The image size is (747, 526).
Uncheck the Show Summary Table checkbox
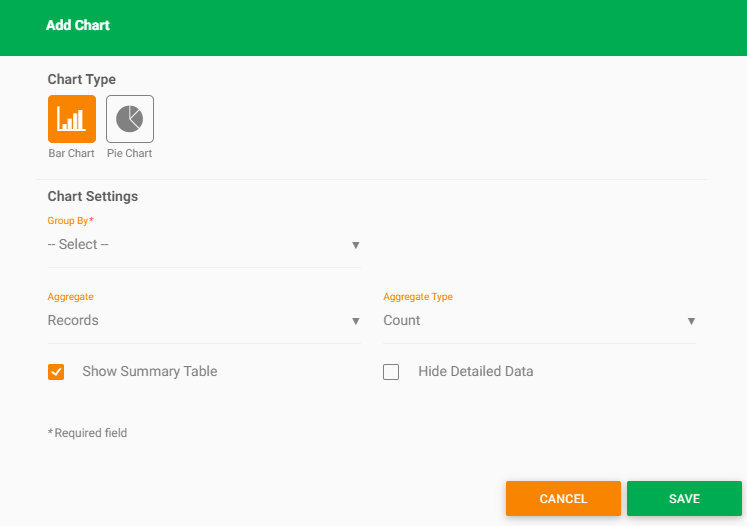coord(56,372)
